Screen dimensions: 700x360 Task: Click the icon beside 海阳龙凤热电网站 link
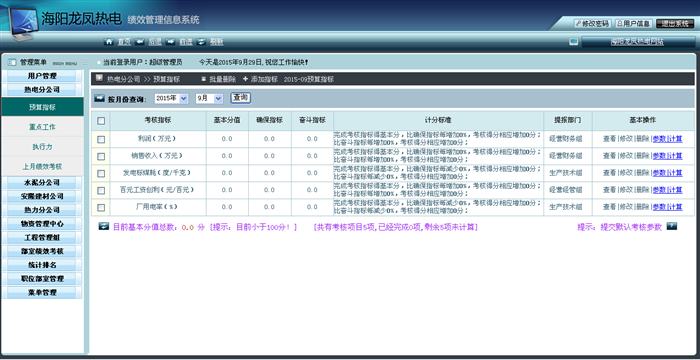574,42
